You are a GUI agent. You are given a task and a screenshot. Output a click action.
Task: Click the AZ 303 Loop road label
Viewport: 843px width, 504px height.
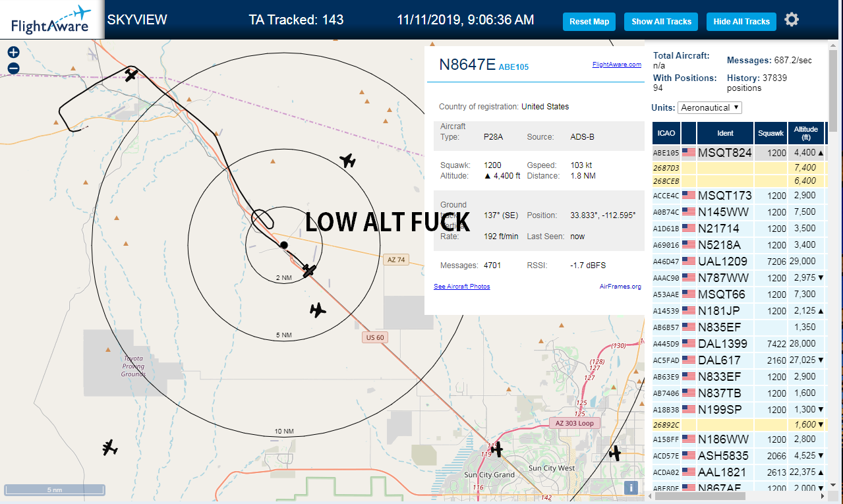[575, 423]
